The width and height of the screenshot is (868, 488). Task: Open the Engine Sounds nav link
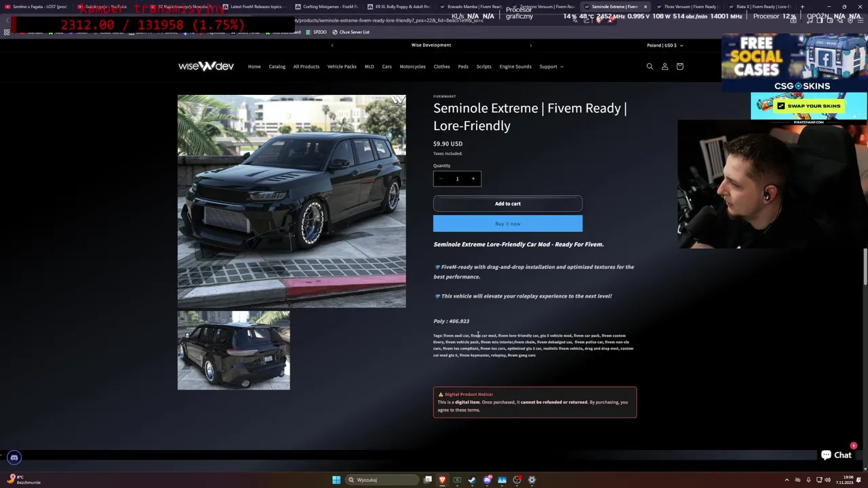[515, 66]
